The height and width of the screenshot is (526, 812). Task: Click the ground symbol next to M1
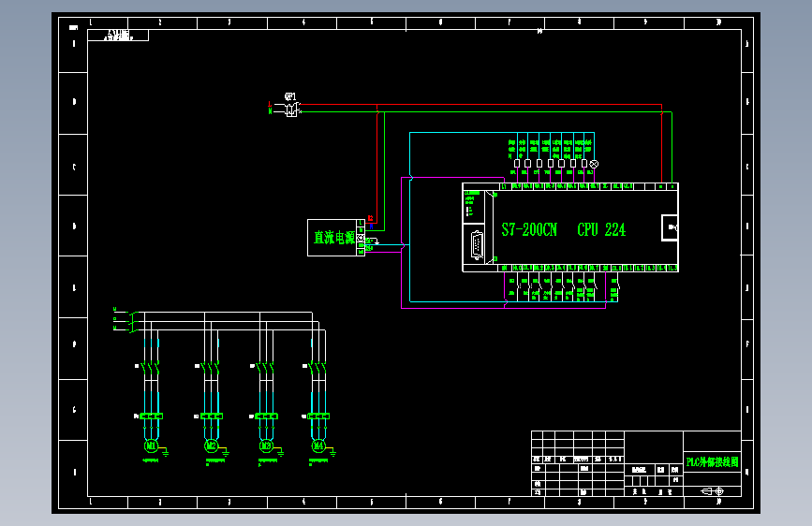[166, 453]
